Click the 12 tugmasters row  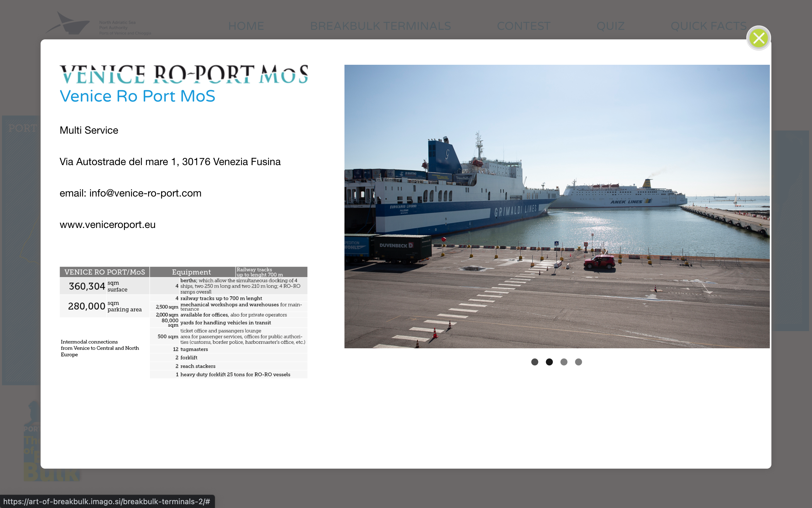(228, 350)
